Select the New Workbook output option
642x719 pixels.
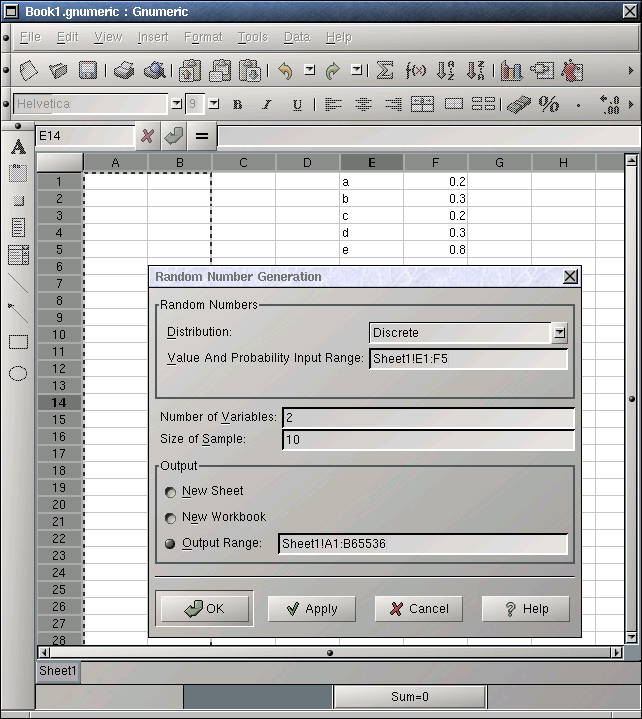(170, 518)
